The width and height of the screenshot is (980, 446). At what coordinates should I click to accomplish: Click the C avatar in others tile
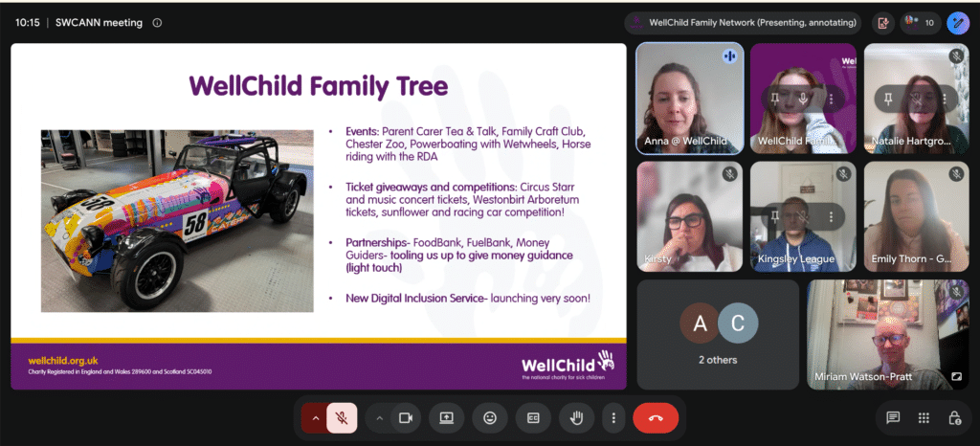pos(738,323)
